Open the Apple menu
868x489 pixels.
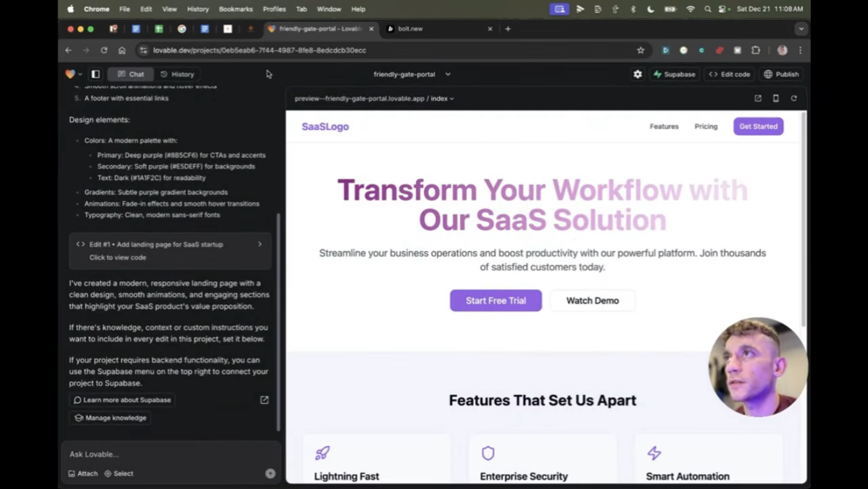pyautogui.click(x=70, y=9)
